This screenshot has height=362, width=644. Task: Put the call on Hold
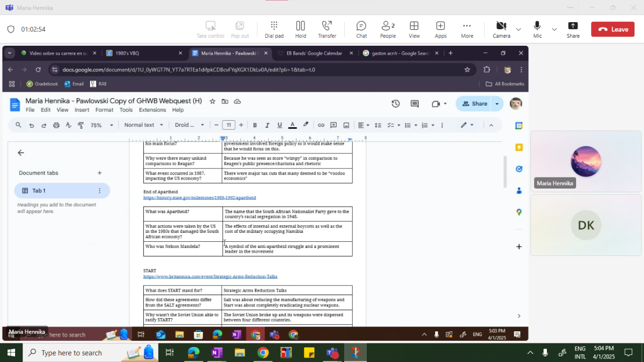coord(300,29)
